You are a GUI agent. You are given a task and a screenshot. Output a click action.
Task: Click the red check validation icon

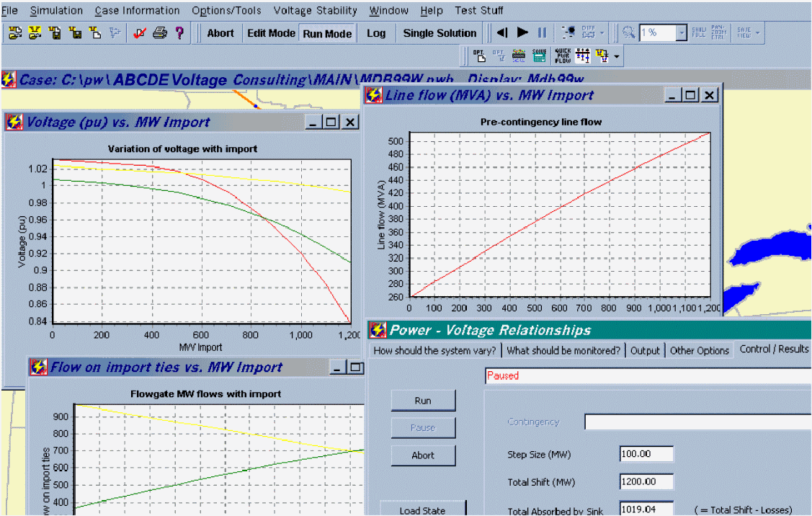(140, 32)
